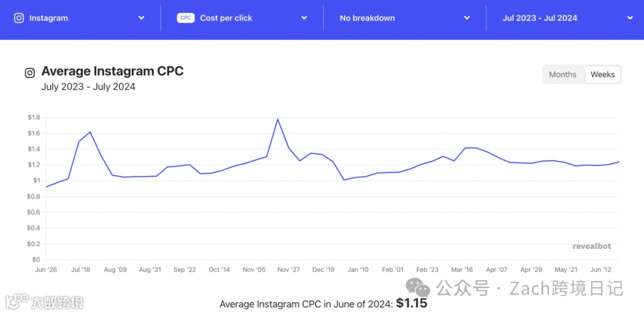Click the WeChat icon in the watermark
Viewport: 644px width, 314px height.
coord(418,288)
